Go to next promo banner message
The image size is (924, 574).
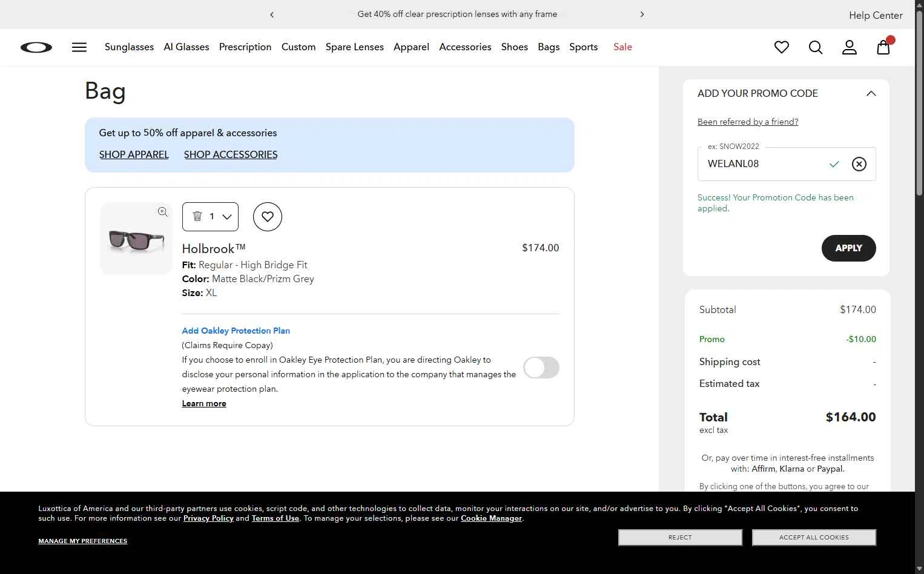coord(642,15)
